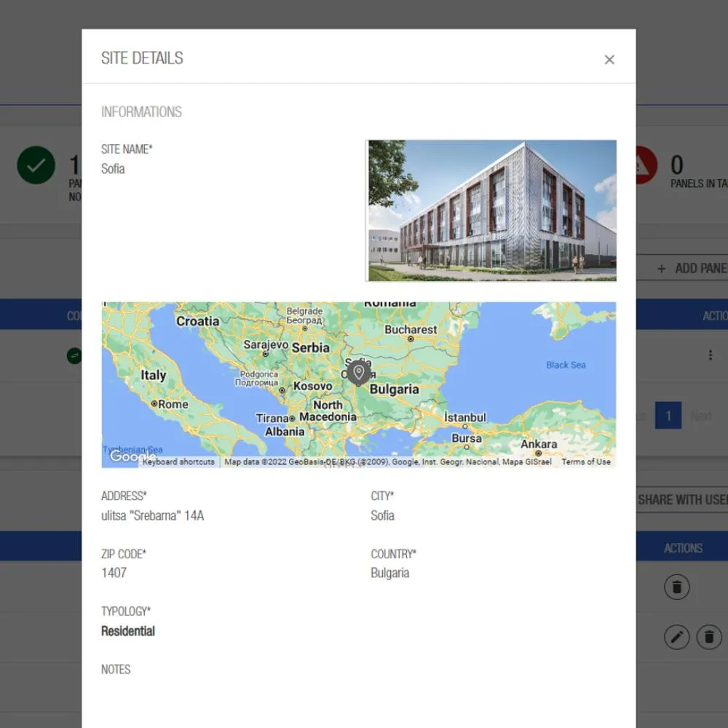Image resolution: width=728 pixels, height=728 pixels.
Task: Click the Site Name field label
Action: 127,149
